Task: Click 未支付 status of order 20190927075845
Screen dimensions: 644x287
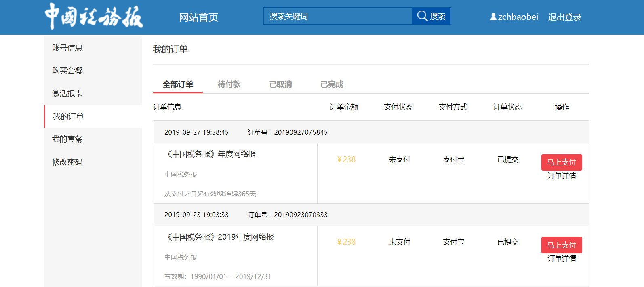Action: click(x=400, y=159)
